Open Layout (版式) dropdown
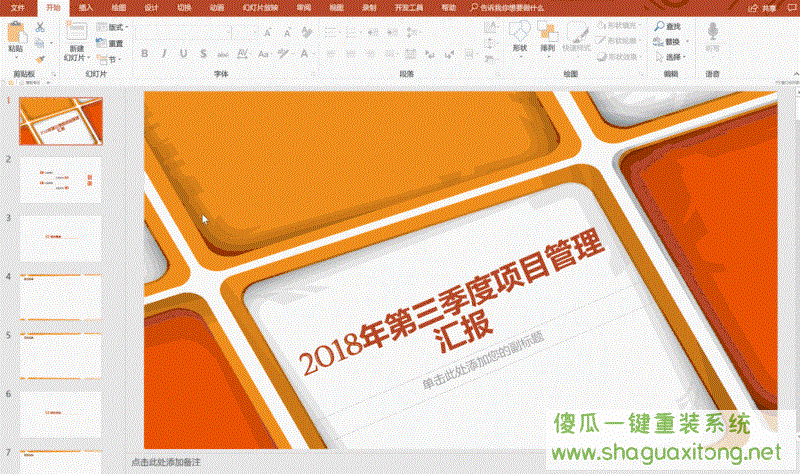Screen dimensions: 800x474 pos(112,28)
